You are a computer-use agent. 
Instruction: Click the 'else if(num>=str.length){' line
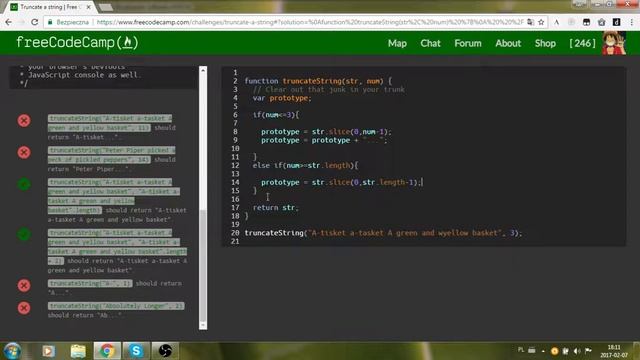305,165
